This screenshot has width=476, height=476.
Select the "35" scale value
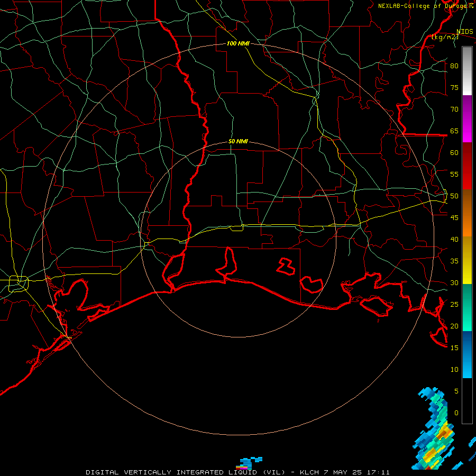(454, 261)
